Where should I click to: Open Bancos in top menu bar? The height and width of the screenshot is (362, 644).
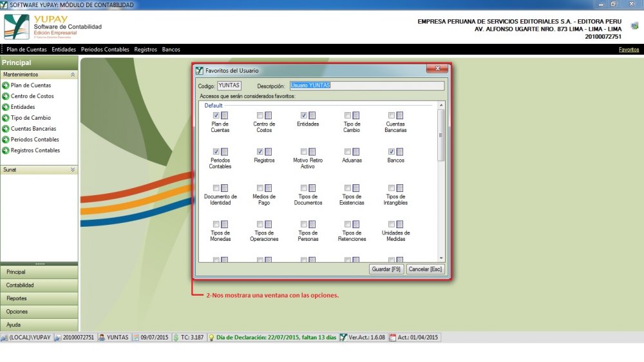click(x=171, y=50)
